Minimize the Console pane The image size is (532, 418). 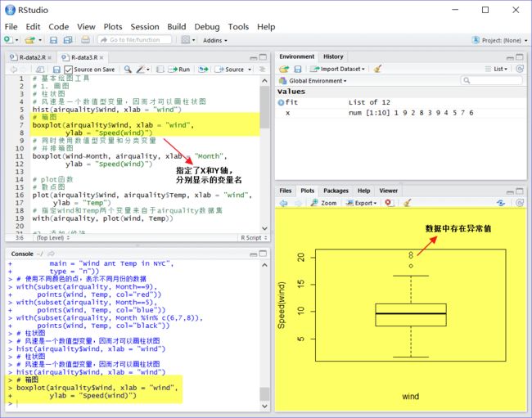[x=254, y=254]
